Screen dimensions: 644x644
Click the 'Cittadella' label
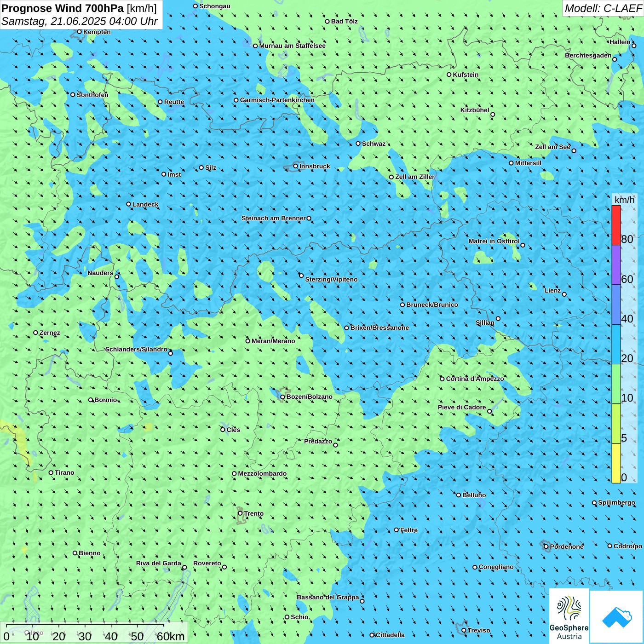coord(390,635)
